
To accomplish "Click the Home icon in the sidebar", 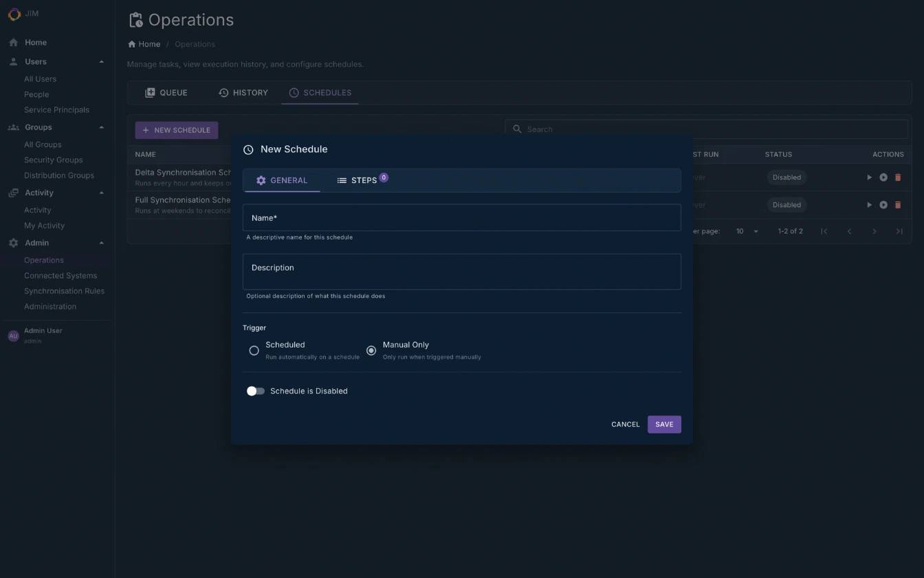I will [x=12, y=42].
